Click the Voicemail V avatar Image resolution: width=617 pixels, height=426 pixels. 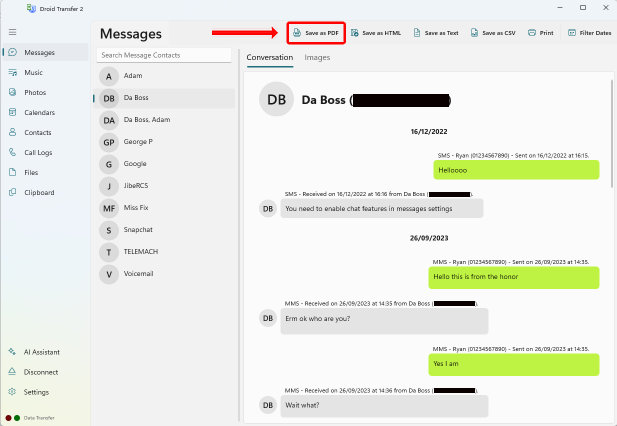click(x=109, y=275)
